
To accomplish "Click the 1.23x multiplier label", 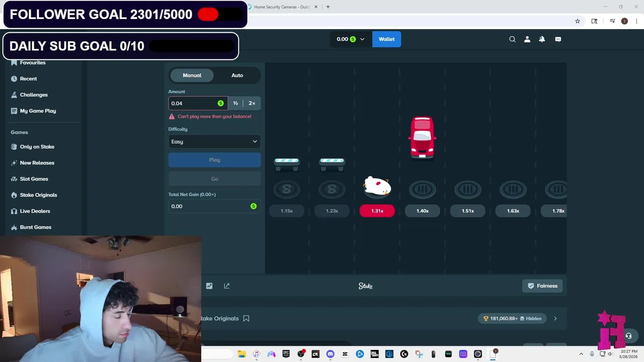I will 332,211.
